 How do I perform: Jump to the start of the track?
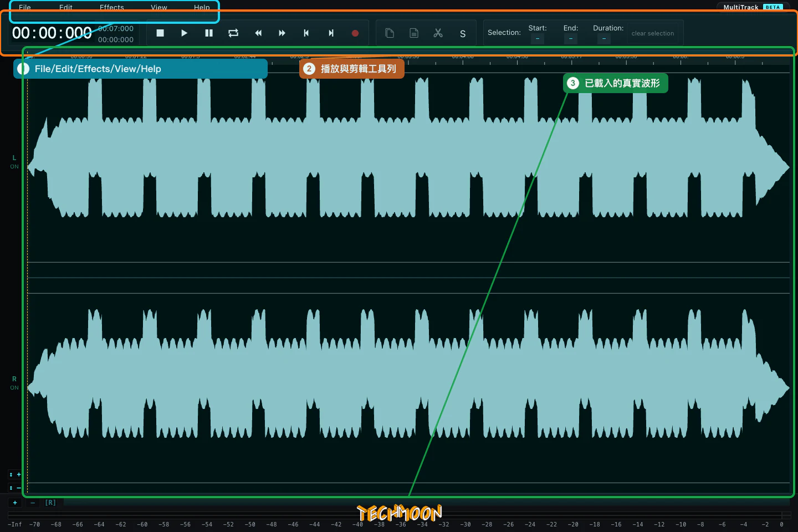coord(306,33)
